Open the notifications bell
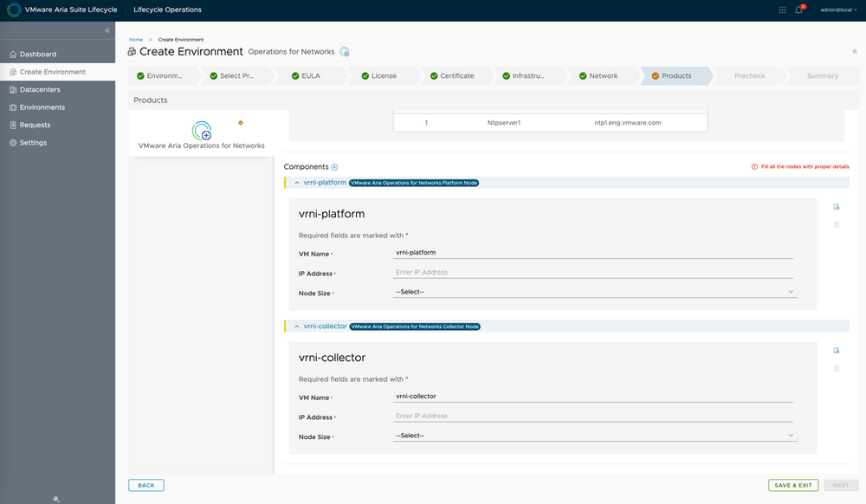Screen dimensions: 866x504 click(x=798, y=10)
